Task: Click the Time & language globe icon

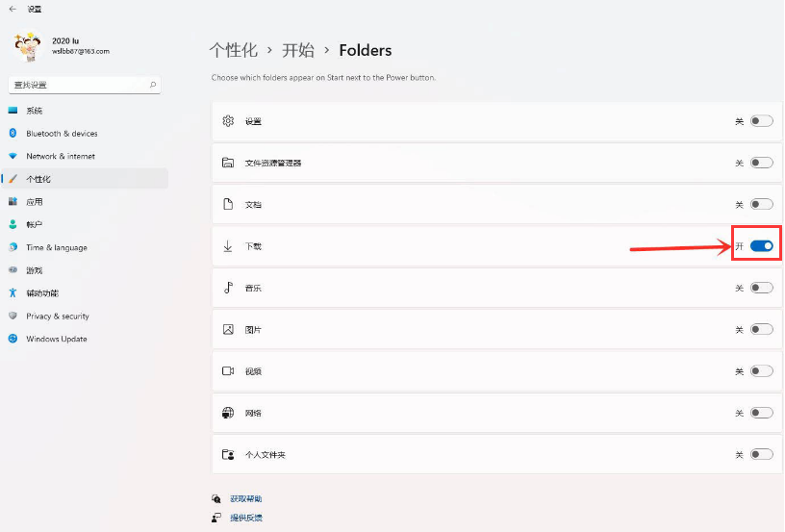Action: tap(13, 247)
